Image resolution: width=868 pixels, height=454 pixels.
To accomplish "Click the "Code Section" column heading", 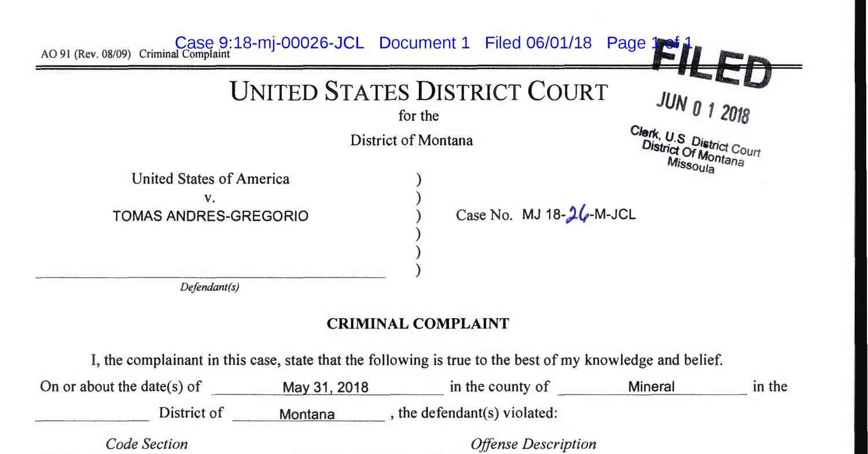I will [147, 444].
